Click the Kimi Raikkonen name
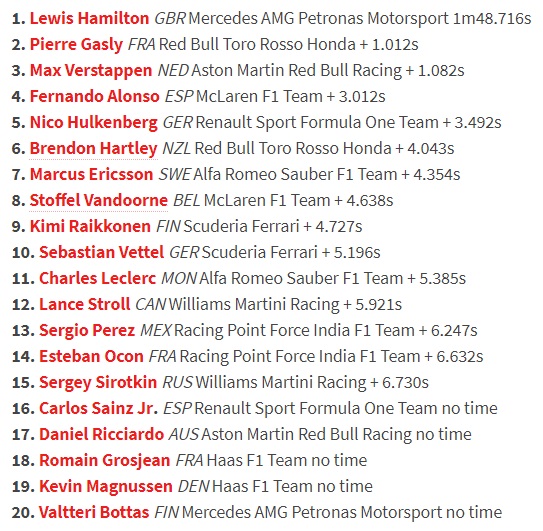Screen dimensions: 543x531 [90, 226]
